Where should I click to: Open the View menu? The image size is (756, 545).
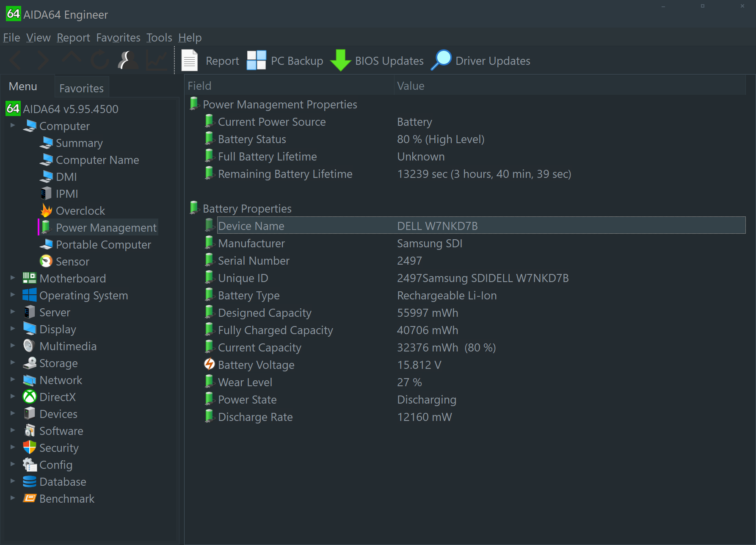[38, 38]
